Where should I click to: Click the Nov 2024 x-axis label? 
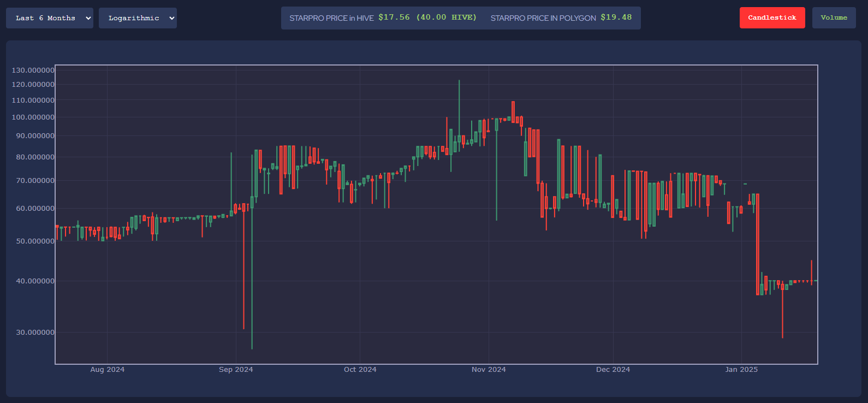[x=489, y=370]
